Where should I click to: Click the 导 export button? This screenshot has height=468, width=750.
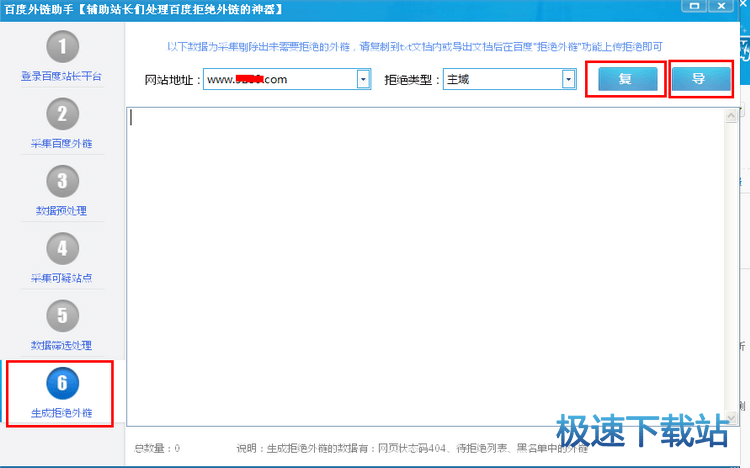coord(701,79)
